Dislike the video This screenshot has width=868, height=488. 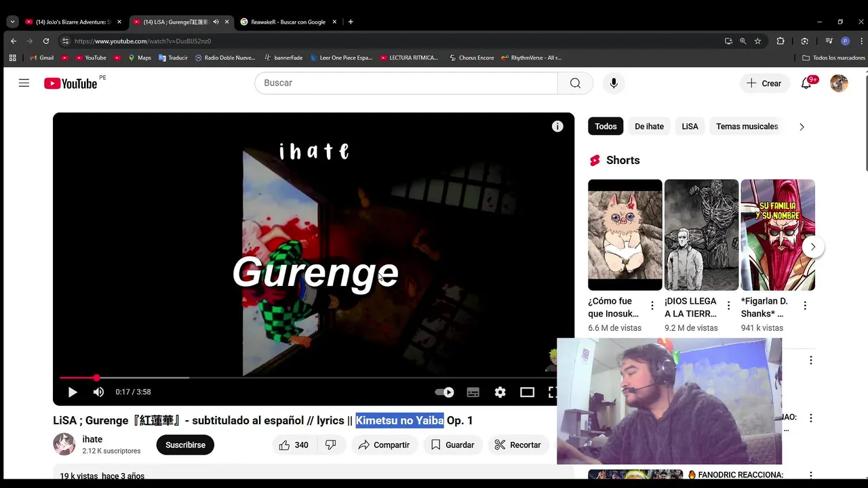[330, 445]
